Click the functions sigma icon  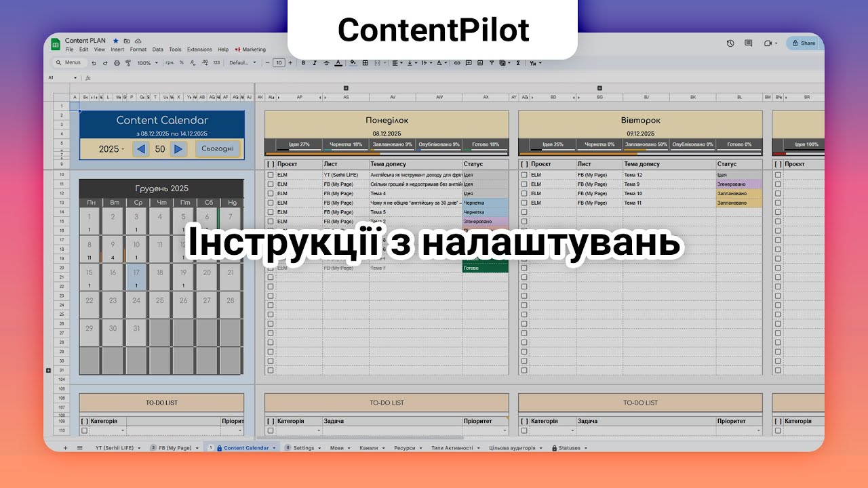pos(518,62)
